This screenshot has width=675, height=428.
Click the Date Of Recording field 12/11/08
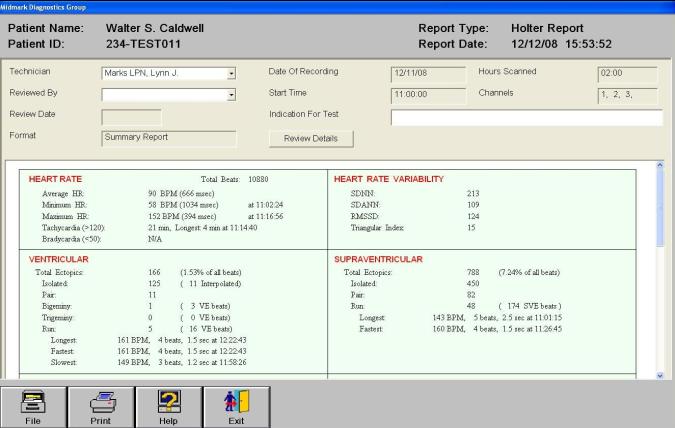click(428, 74)
